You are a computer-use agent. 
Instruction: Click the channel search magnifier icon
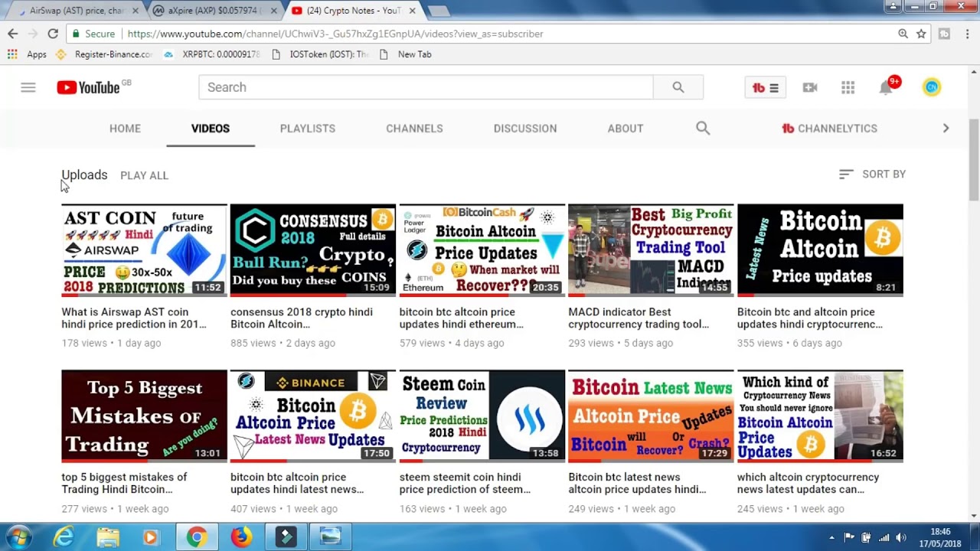pyautogui.click(x=703, y=128)
